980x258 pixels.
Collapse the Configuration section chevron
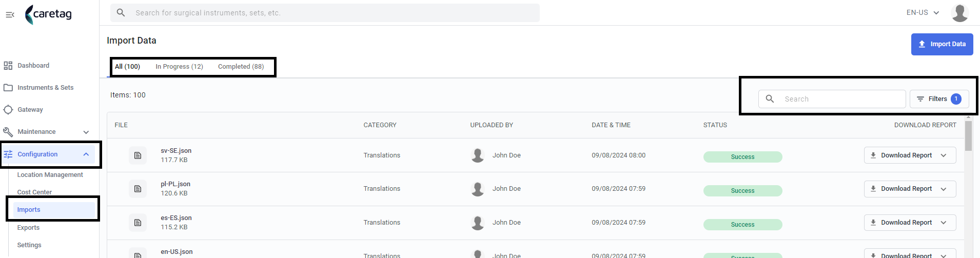[86, 154]
